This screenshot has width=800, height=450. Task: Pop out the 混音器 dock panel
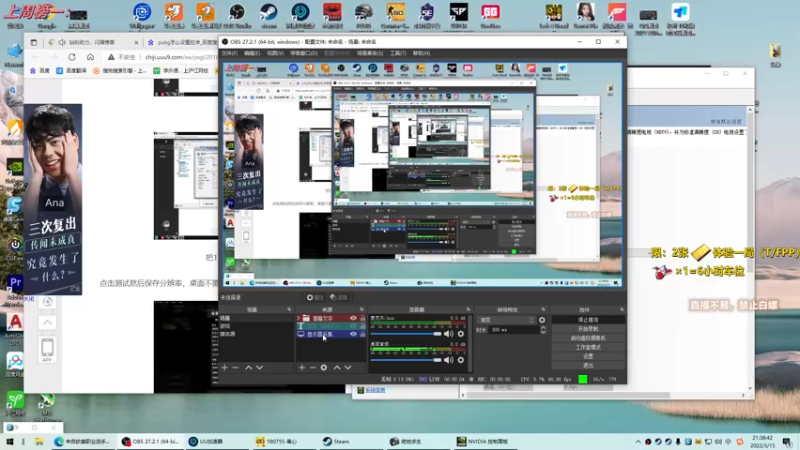coord(468,310)
